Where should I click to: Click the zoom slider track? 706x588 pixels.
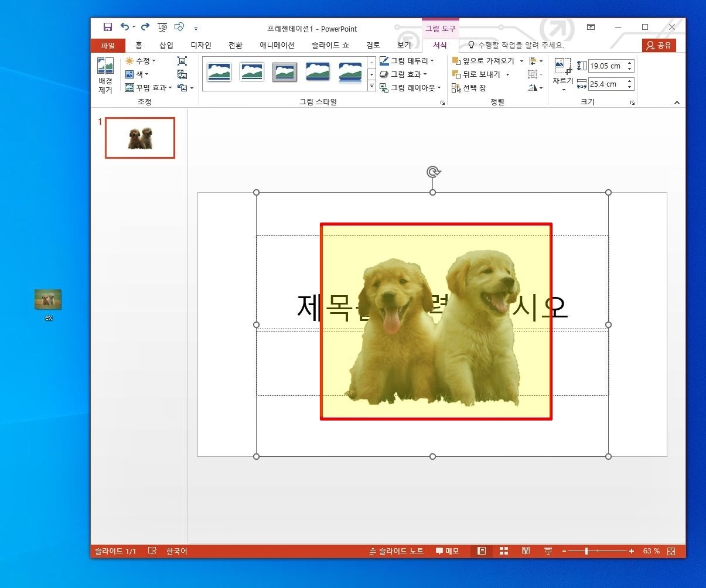(598, 551)
